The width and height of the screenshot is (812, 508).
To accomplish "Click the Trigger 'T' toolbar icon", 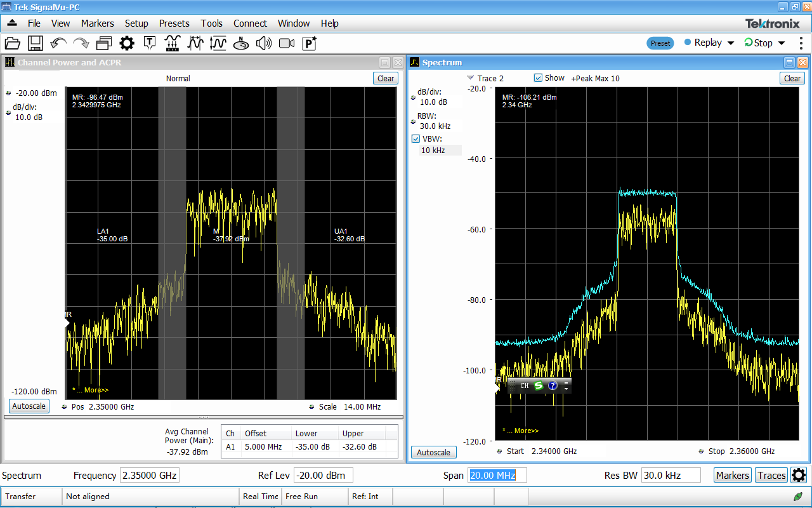I will point(150,43).
